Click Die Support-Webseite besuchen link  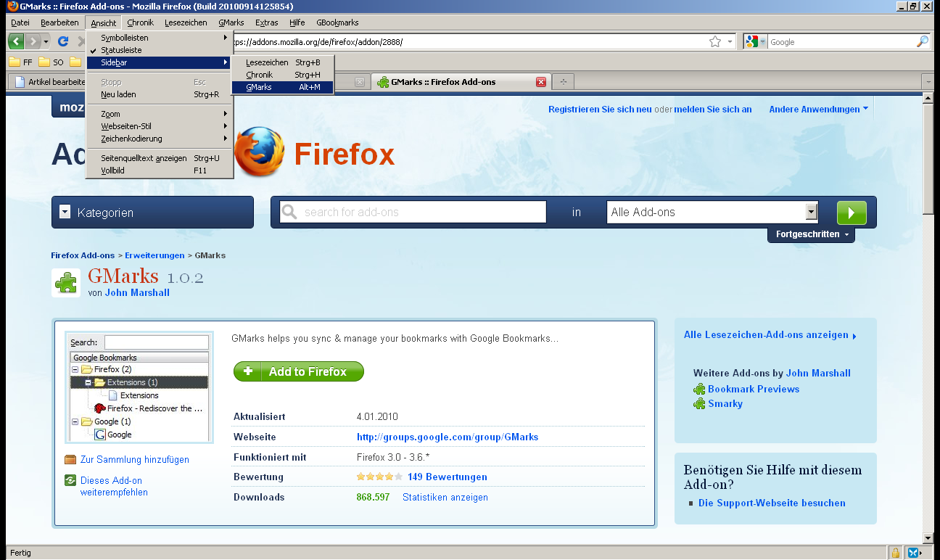pyautogui.click(x=772, y=503)
